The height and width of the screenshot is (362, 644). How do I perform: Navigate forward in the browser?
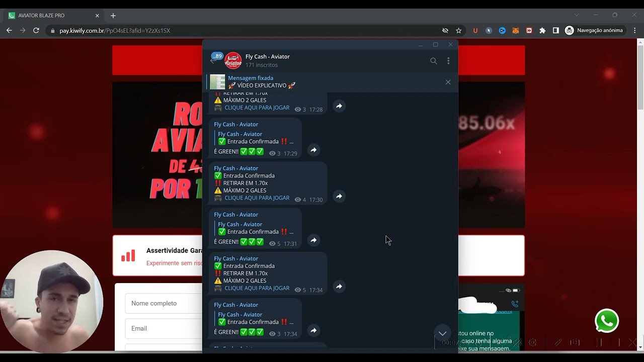(x=23, y=31)
